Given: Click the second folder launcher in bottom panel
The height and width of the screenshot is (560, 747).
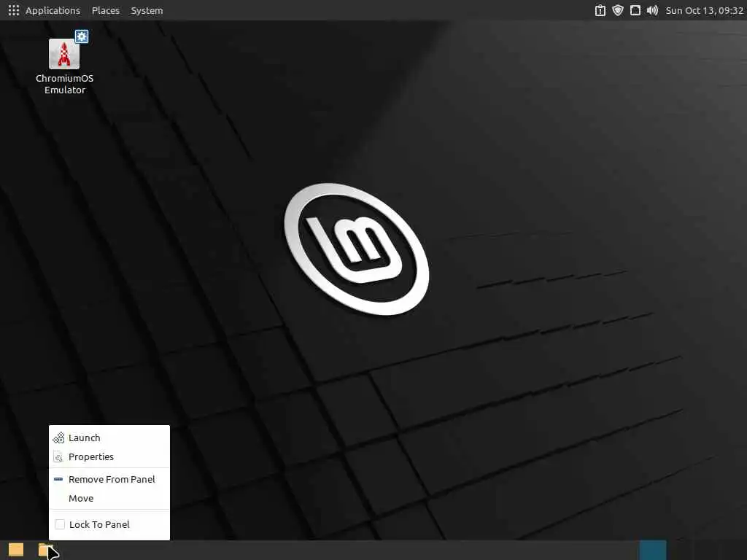Looking at the screenshot, I should 46,550.
